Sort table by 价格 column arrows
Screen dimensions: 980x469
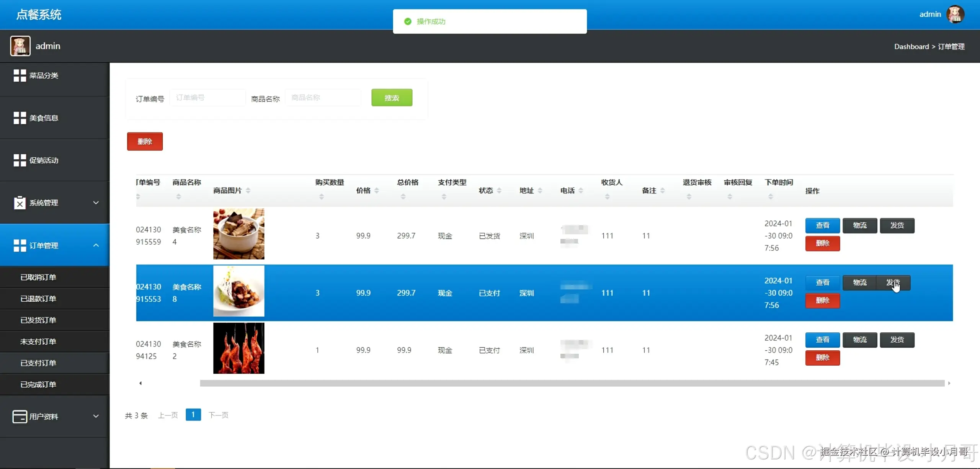[377, 191]
